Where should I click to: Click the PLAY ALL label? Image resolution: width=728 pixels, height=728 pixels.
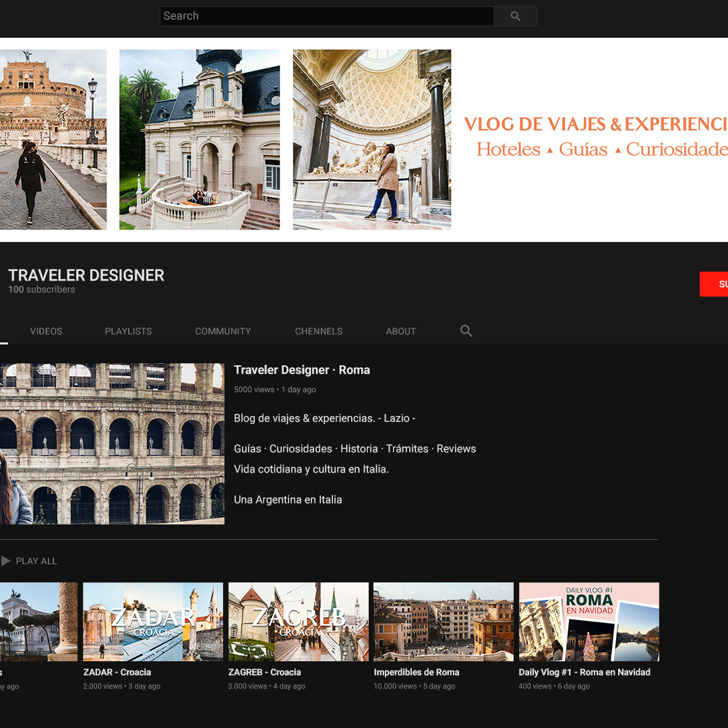pyautogui.click(x=36, y=561)
